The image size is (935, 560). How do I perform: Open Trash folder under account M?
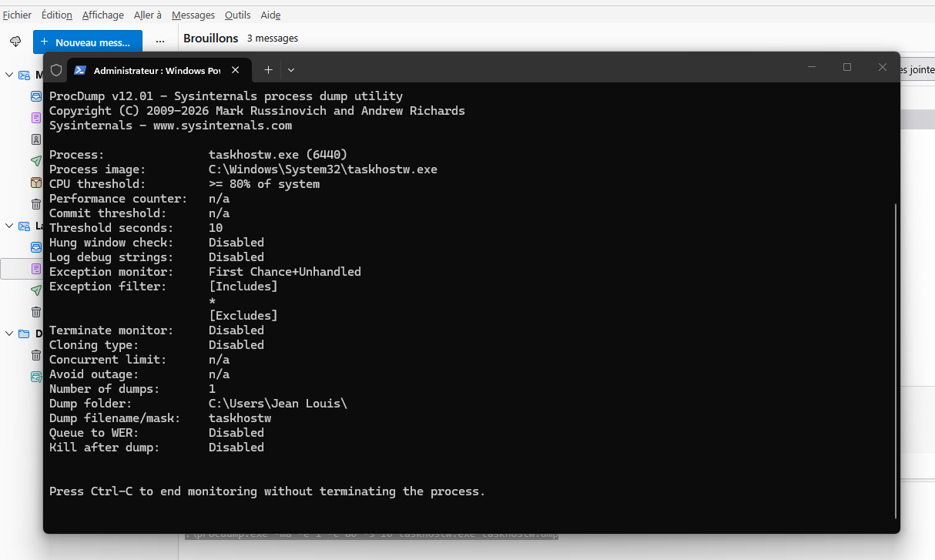(x=36, y=204)
